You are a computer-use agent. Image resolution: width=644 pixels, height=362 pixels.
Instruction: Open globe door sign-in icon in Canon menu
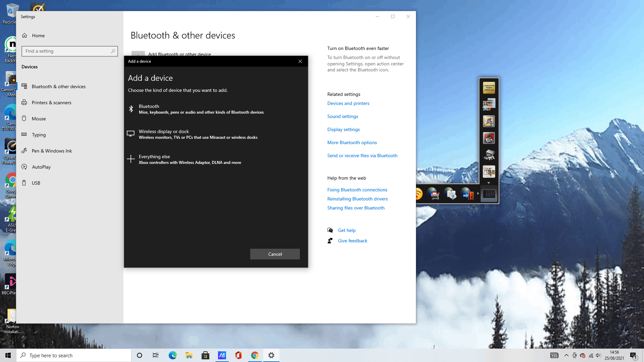(x=467, y=194)
